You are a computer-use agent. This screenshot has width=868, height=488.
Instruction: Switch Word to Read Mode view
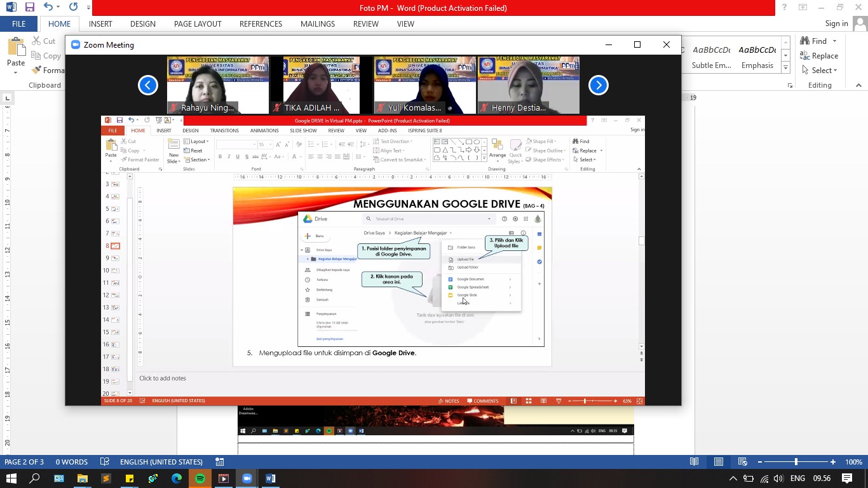695,462
